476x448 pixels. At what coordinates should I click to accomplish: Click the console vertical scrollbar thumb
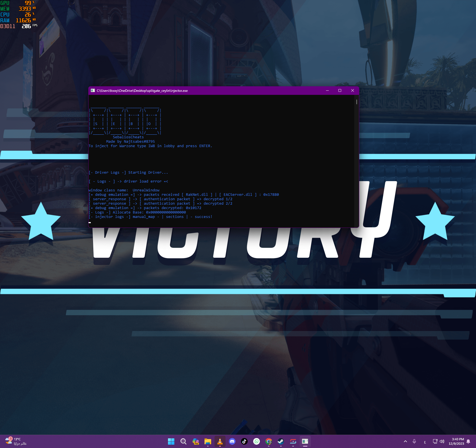click(x=356, y=102)
